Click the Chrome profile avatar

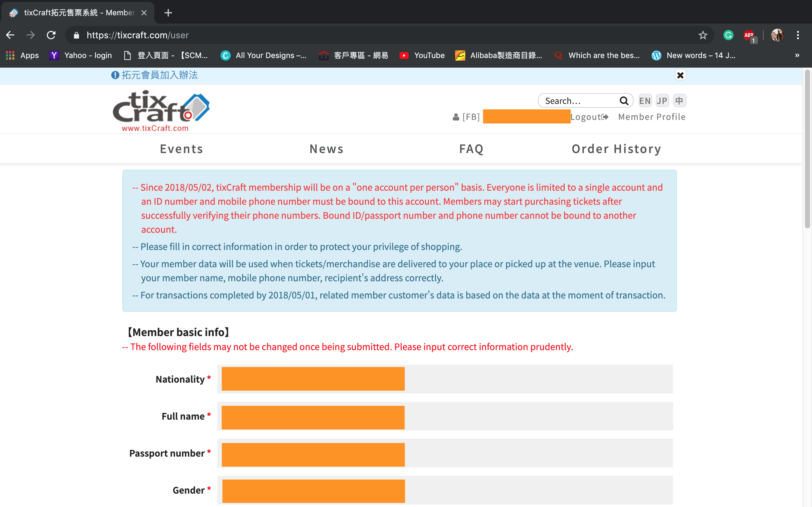coord(777,35)
